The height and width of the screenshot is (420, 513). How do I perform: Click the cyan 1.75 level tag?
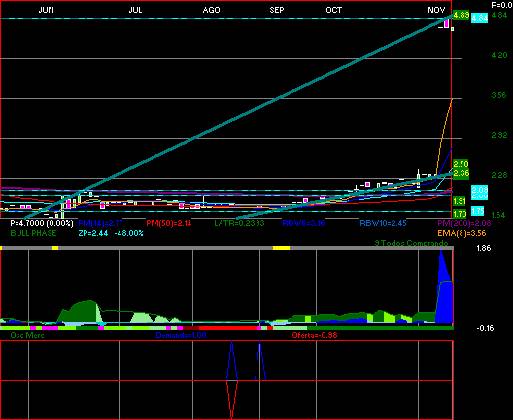coord(478,211)
